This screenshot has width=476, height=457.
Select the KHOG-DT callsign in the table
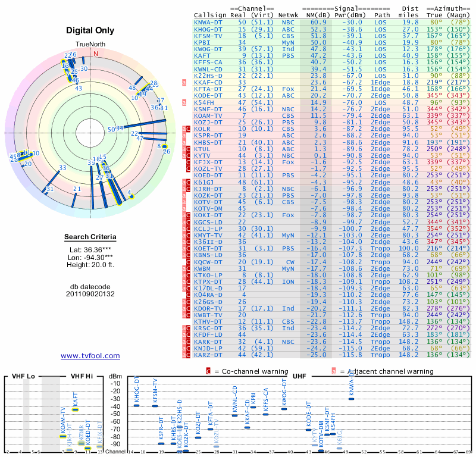tap(208, 29)
